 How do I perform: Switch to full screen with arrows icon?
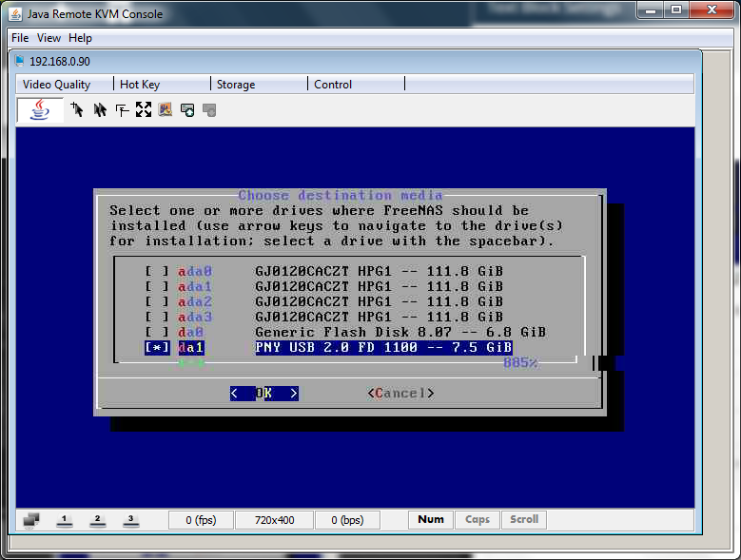tap(144, 110)
